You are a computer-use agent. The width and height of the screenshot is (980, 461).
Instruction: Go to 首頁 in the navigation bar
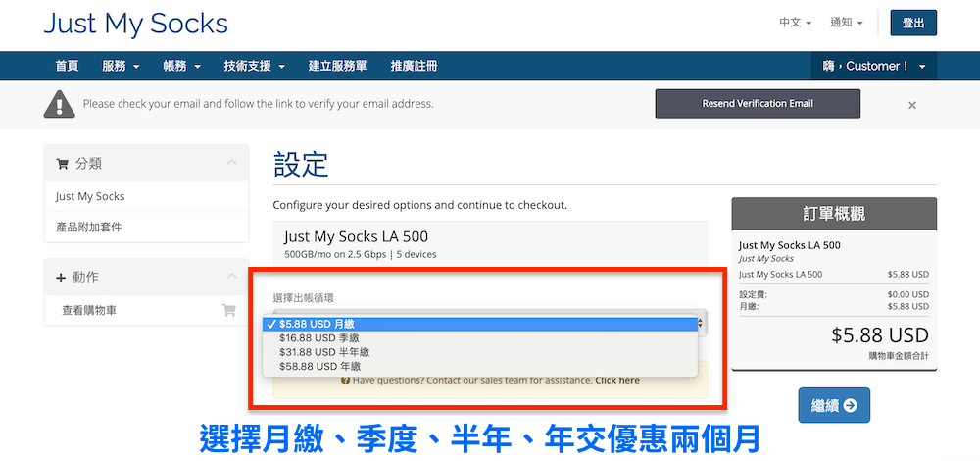click(x=67, y=66)
